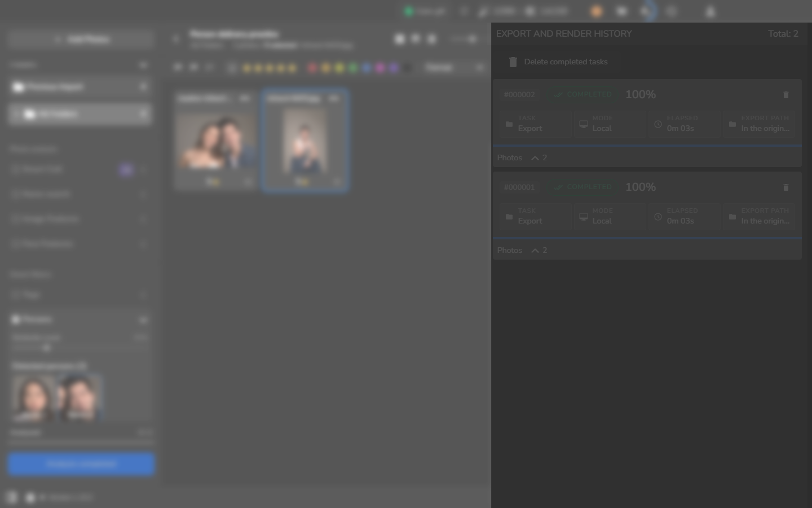Click the monitor icon in #000002's Mode cell
Viewport: 812px width, 508px height.
click(x=584, y=124)
